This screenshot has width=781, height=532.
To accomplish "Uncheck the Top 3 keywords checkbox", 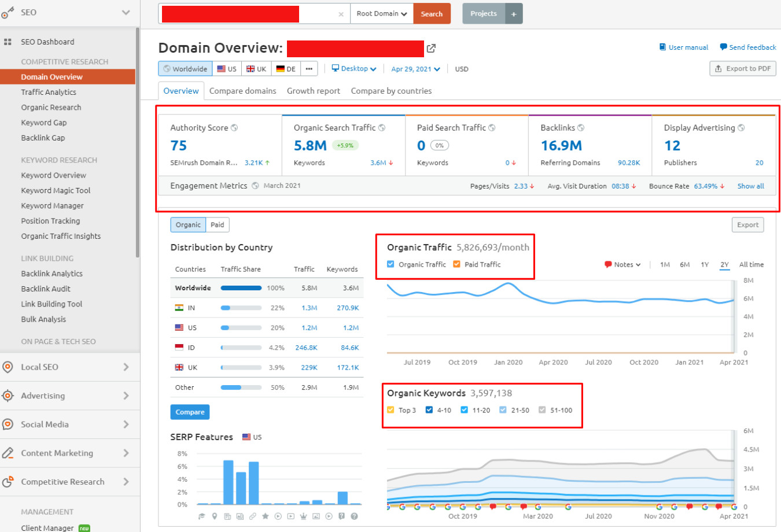I will point(390,410).
